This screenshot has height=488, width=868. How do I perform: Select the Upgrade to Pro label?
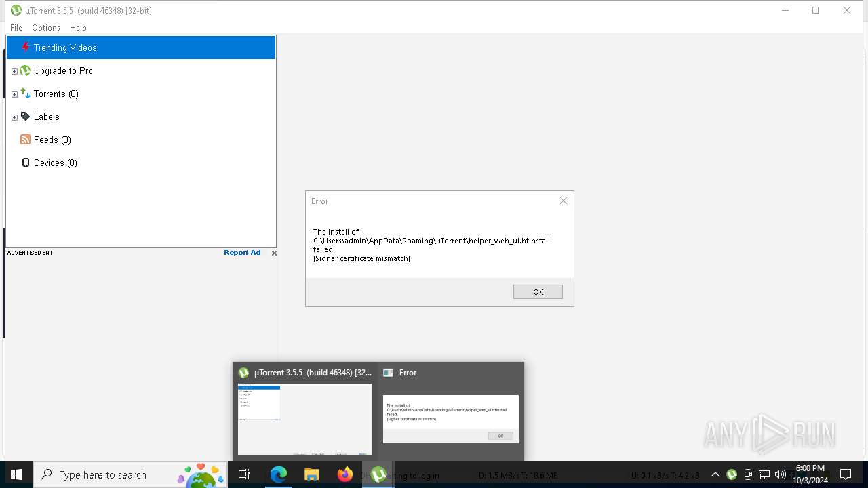coord(63,70)
